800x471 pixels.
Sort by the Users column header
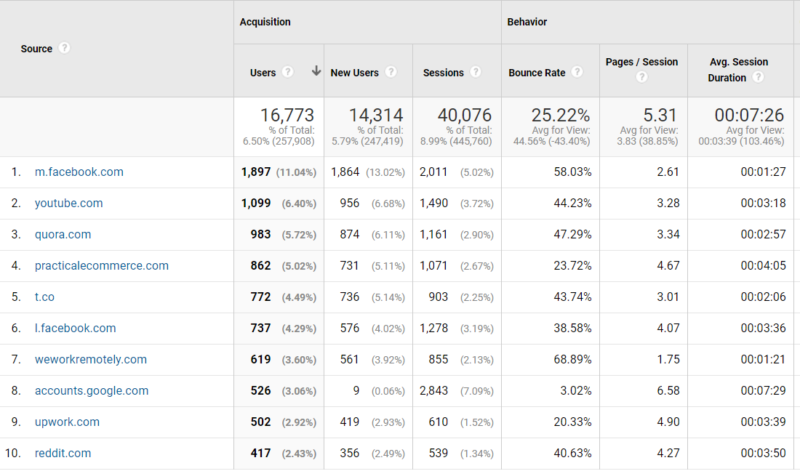point(263,72)
